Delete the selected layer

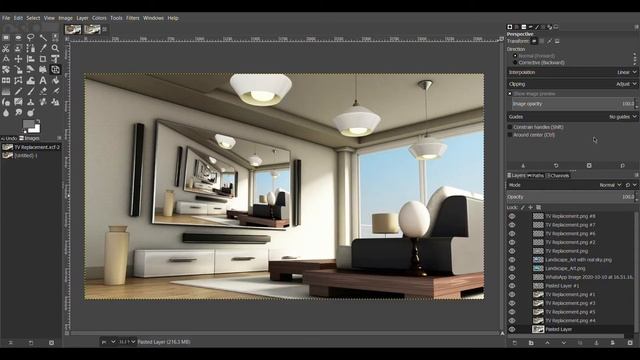[x=630, y=343]
